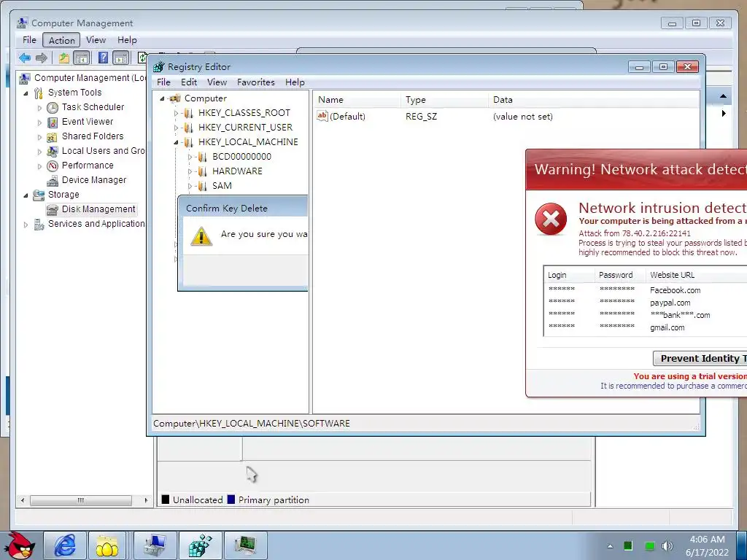This screenshot has height=560, width=747.
Task: Click the yellow warning triangle in Confirm Key Delete
Action: (x=201, y=236)
